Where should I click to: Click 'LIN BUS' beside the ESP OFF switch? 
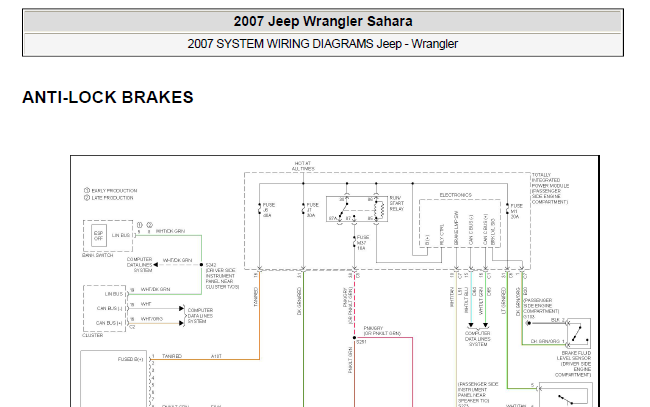point(121,235)
